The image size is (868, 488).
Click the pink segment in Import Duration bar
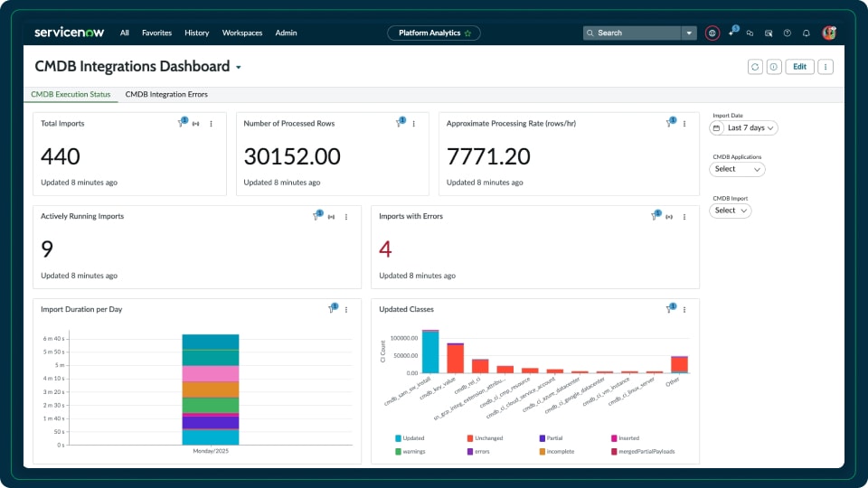[x=210, y=373]
